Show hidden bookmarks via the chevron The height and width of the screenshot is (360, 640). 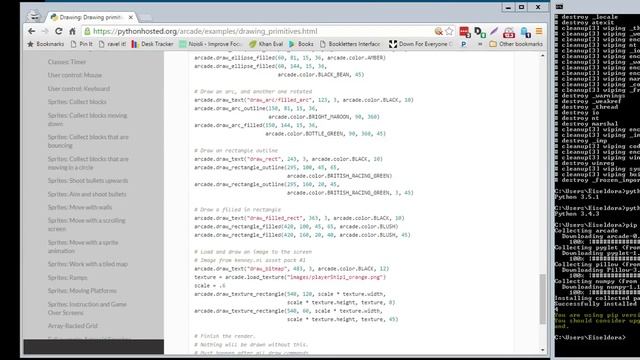(x=480, y=44)
